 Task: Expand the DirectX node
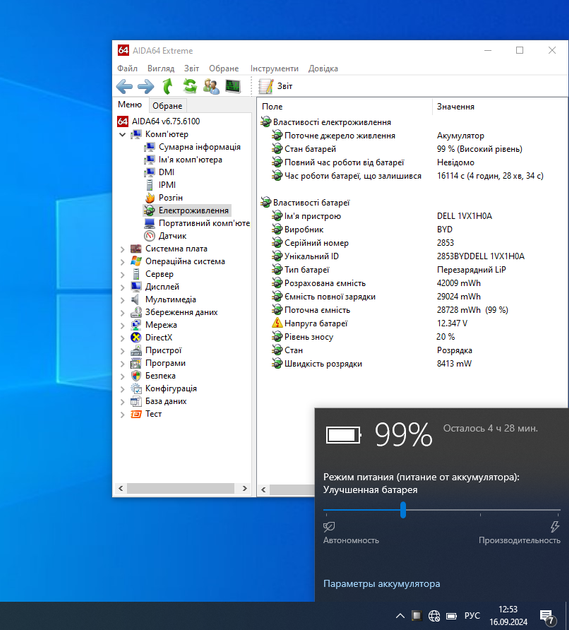coord(123,338)
